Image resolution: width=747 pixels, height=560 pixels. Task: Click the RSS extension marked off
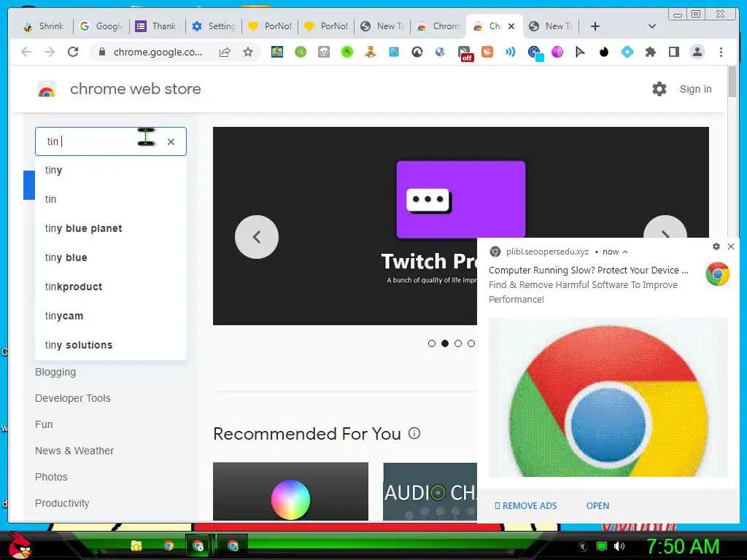coord(465,53)
